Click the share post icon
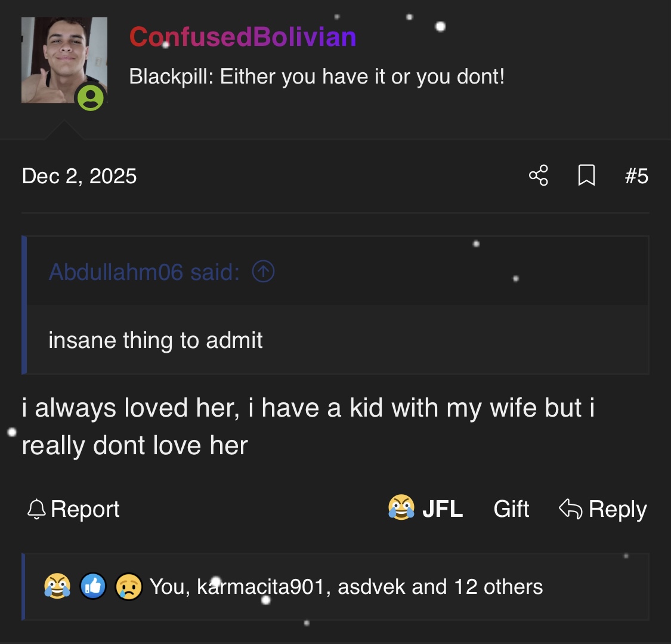Image resolution: width=671 pixels, height=644 pixels. 538,175
